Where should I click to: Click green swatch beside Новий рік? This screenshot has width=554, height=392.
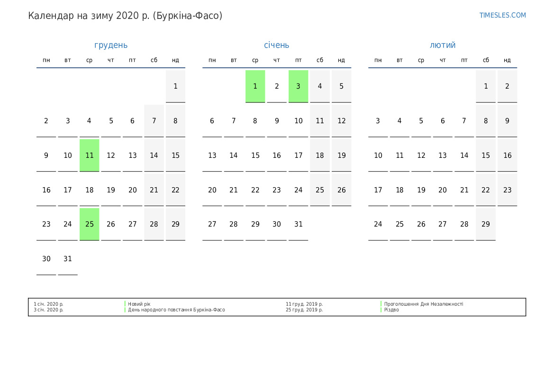pyautogui.click(x=125, y=304)
